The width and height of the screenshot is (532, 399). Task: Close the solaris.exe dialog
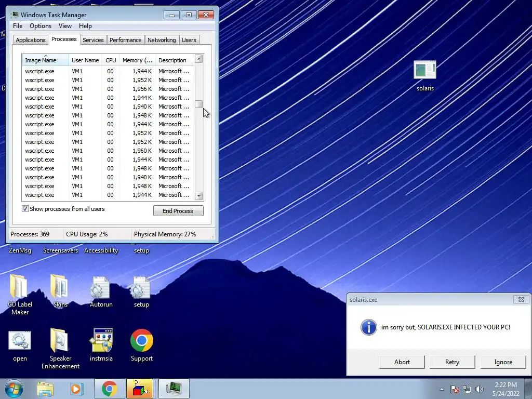521,300
